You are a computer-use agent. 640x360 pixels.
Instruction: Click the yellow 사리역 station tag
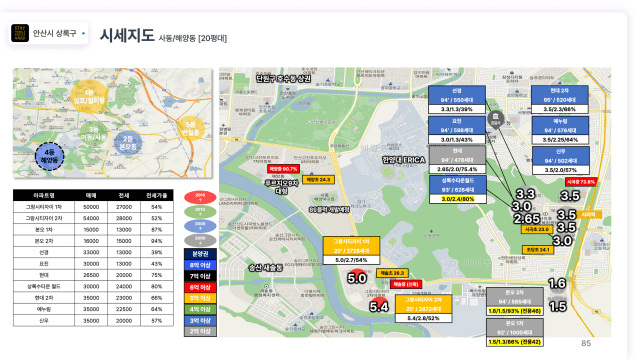[588, 214]
